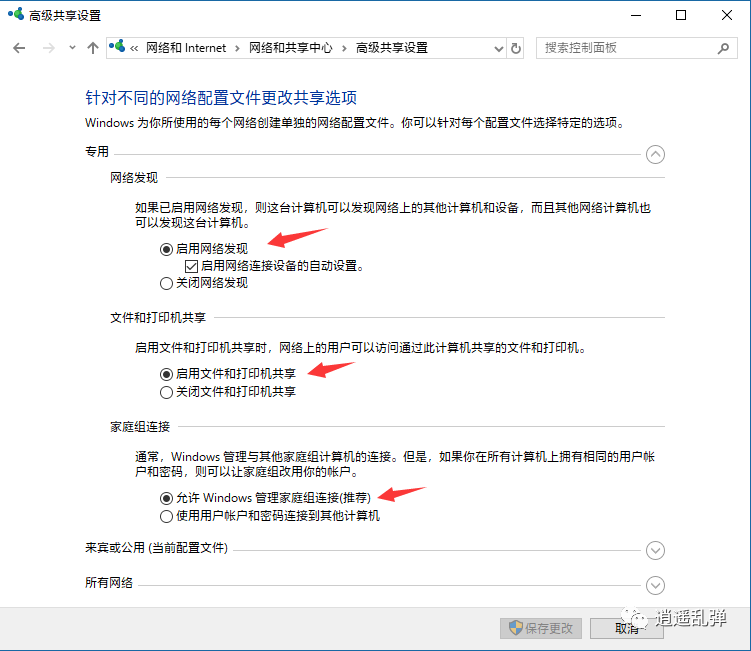Minimize the 高级共享设置 window
This screenshot has height=651, width=751.
point(636,15)
